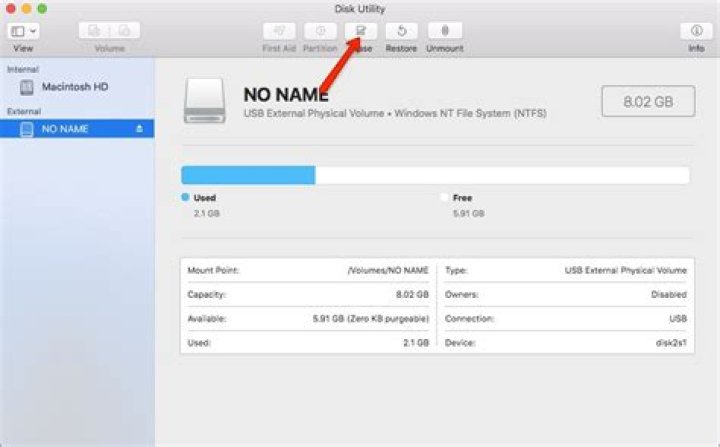Viewport: 720px width, 447px height.
Task: Click the Disk Utility window title
Action: coord(360,9)
